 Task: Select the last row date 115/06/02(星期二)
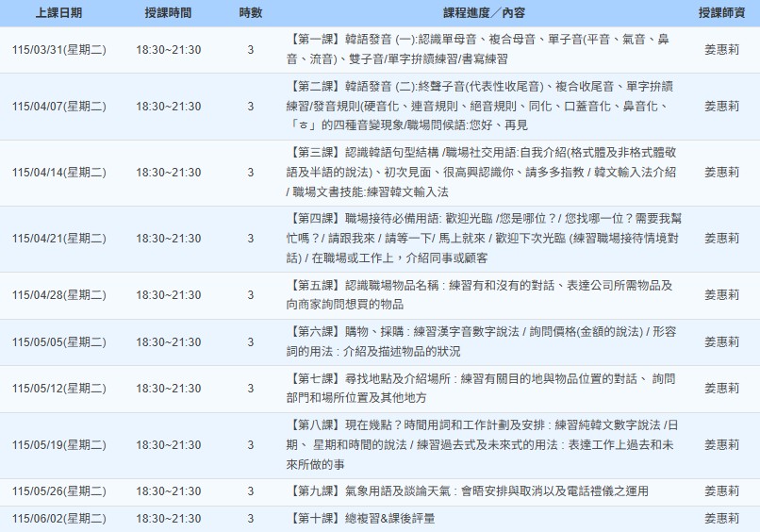point(58,519)
